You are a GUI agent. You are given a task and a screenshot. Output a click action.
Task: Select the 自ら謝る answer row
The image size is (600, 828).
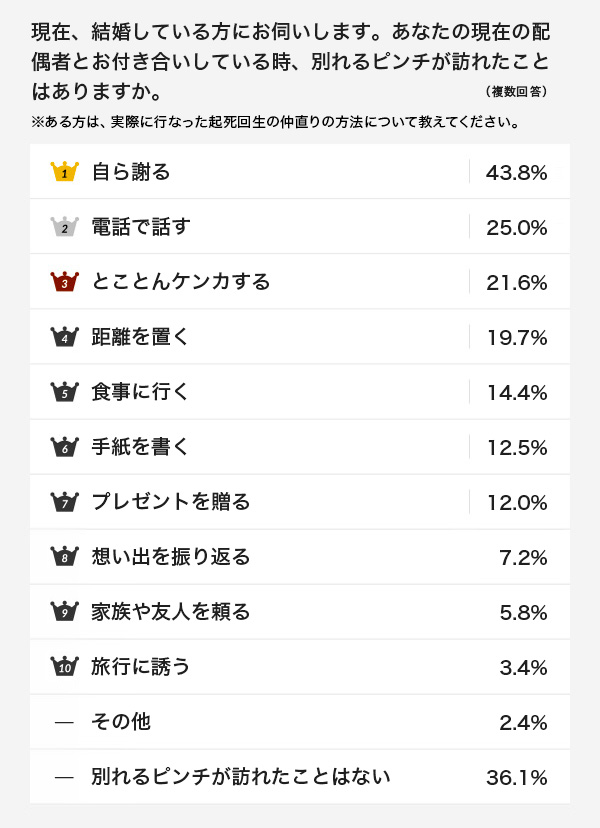click(x=300, y=172)
